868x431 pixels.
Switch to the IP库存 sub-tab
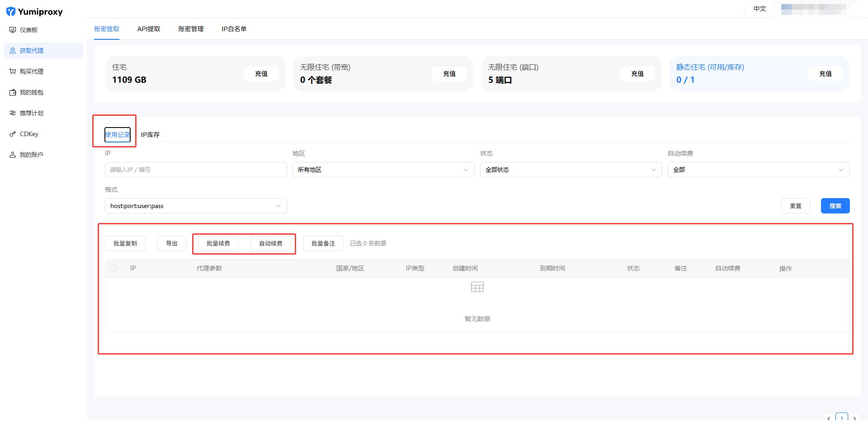pos(150,135)
